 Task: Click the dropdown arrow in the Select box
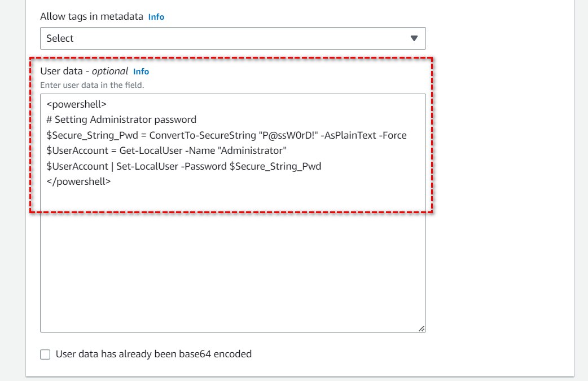(x=414, y=38)
